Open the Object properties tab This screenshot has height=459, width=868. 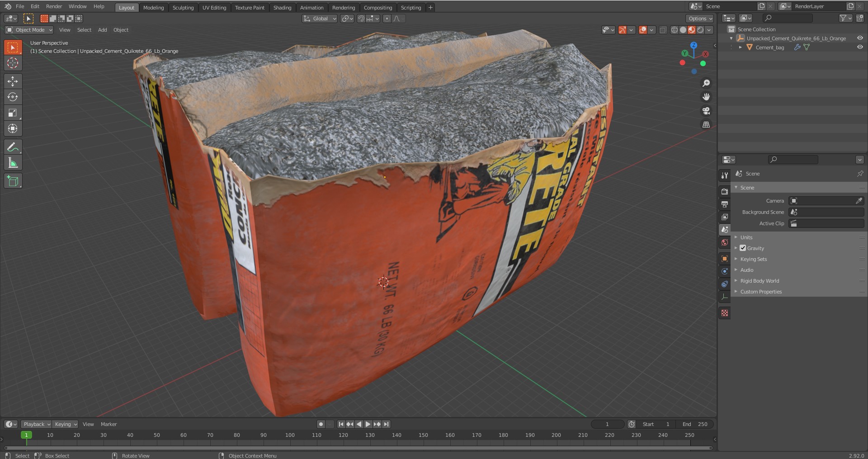pyautogui.click(x=725, y=259)
